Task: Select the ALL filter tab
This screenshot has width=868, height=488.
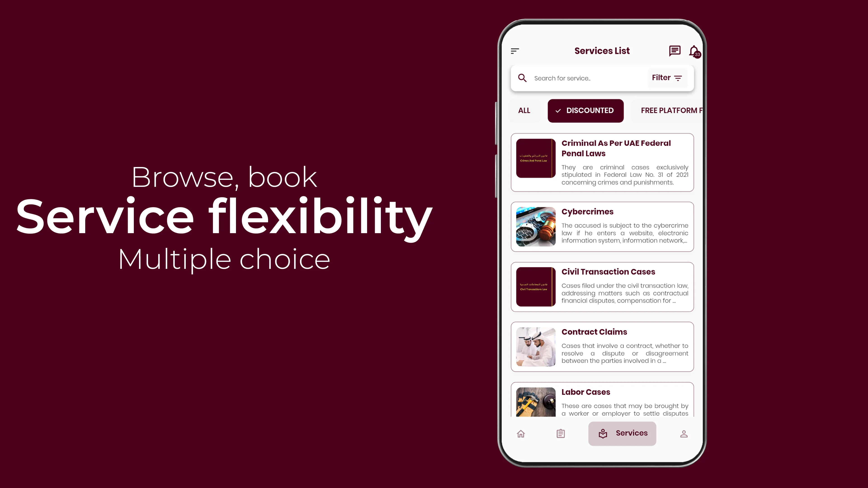Action: (x=524, y=110)
